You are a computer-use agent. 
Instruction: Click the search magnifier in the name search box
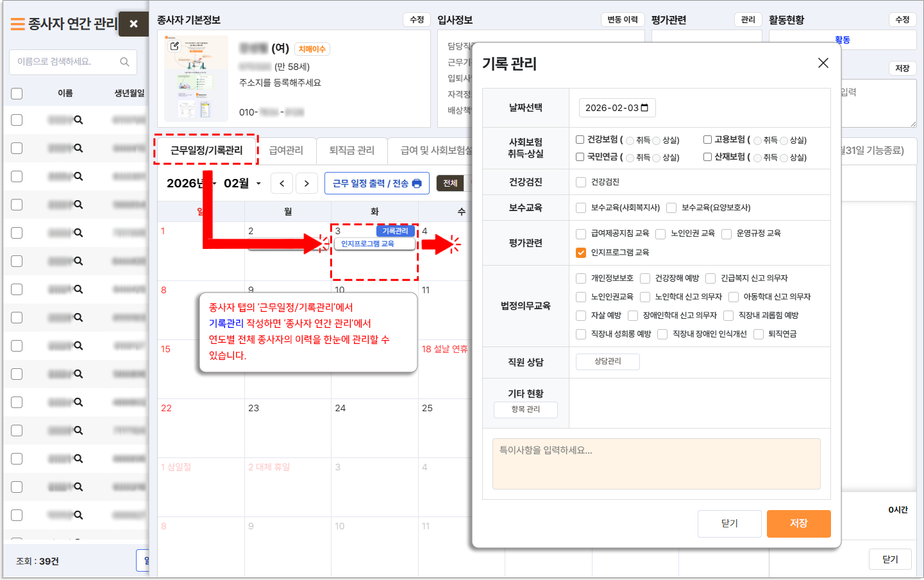pyautogui.click(x=124, y=62)
